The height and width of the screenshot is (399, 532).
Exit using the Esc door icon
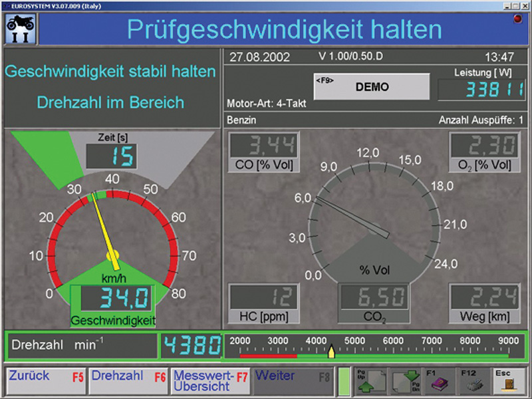(509, 382)
